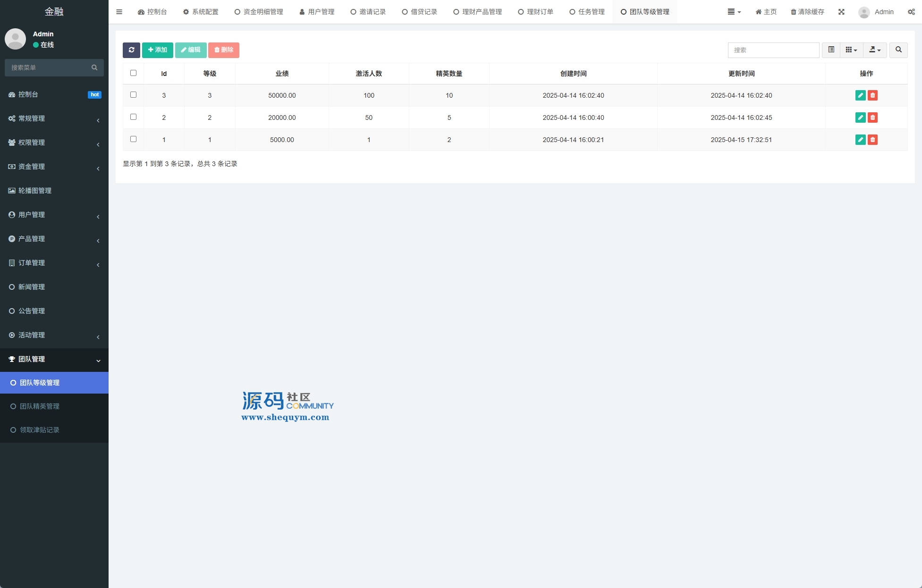Open the 团队精英管理 sidebar item
922x588 pixels.
(x=40, y=406)
